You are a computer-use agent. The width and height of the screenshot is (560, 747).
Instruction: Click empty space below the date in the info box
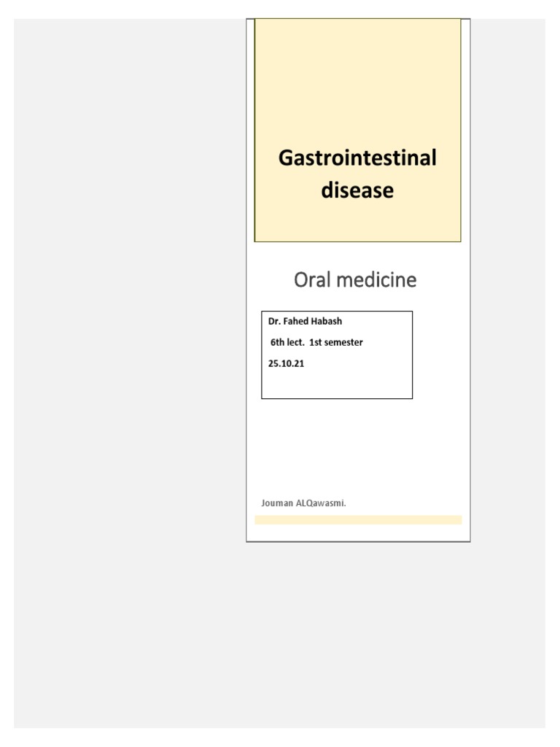click(335, 385)
